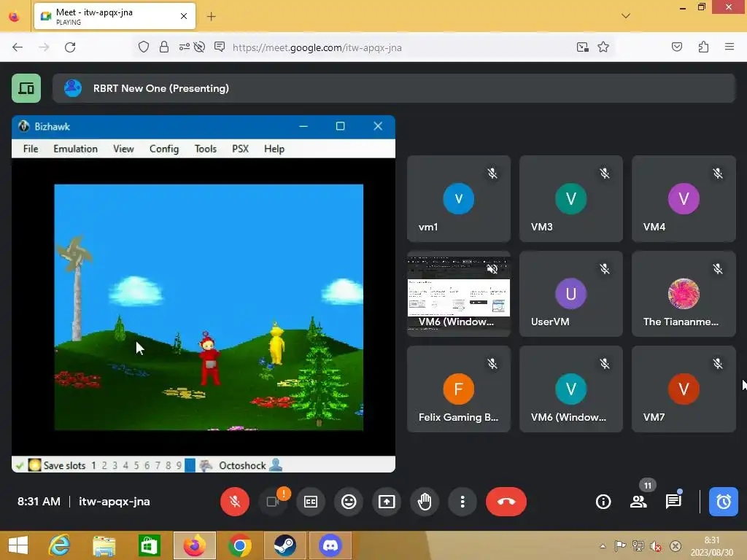The width and height of the screenshot is (747, 560).
Task: Open the File menu in Bizhawk
Action: tap(31, 149)
